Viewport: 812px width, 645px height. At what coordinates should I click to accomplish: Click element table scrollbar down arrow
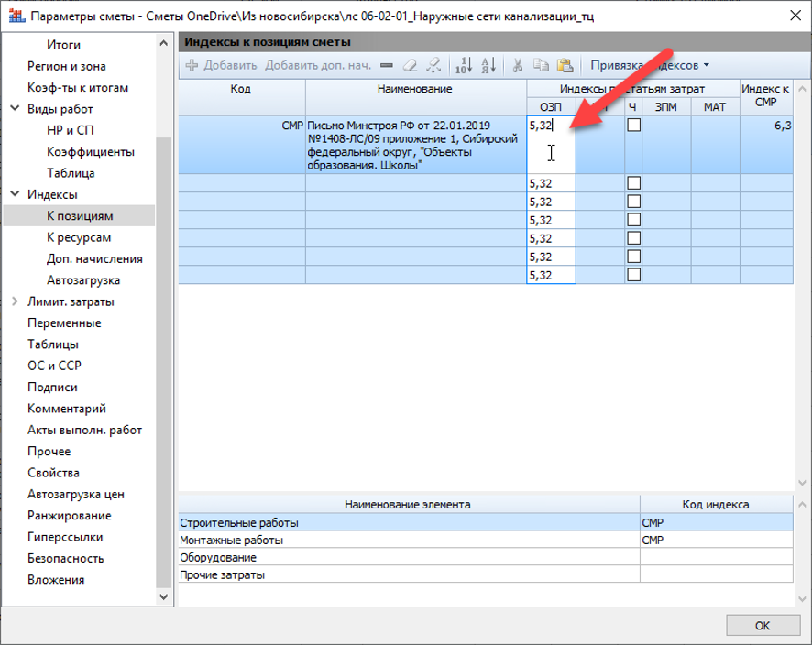(x=802, y=599)
